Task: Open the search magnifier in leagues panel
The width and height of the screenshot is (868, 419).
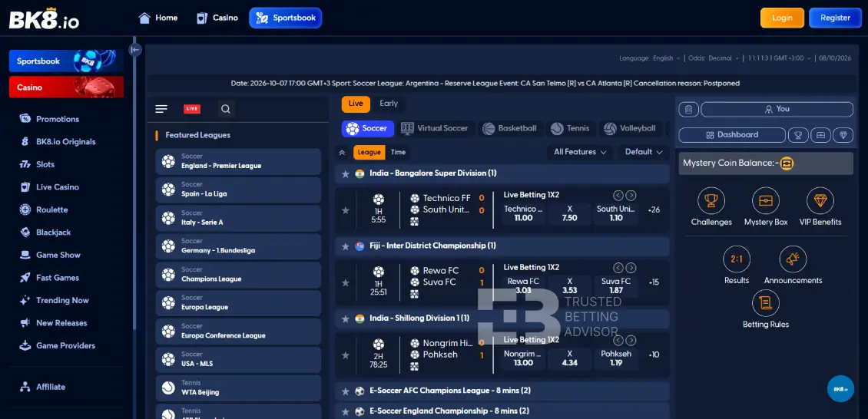Action: tap(225, 109)
